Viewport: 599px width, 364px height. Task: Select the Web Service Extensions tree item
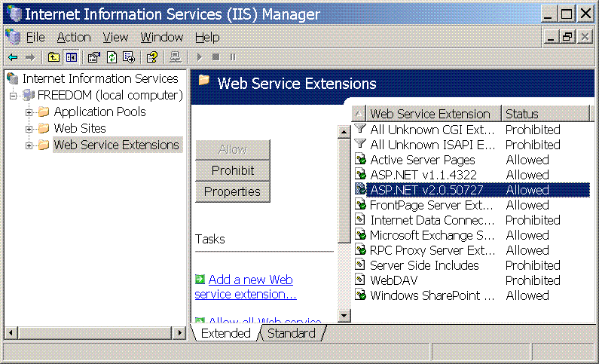[116, 145]
